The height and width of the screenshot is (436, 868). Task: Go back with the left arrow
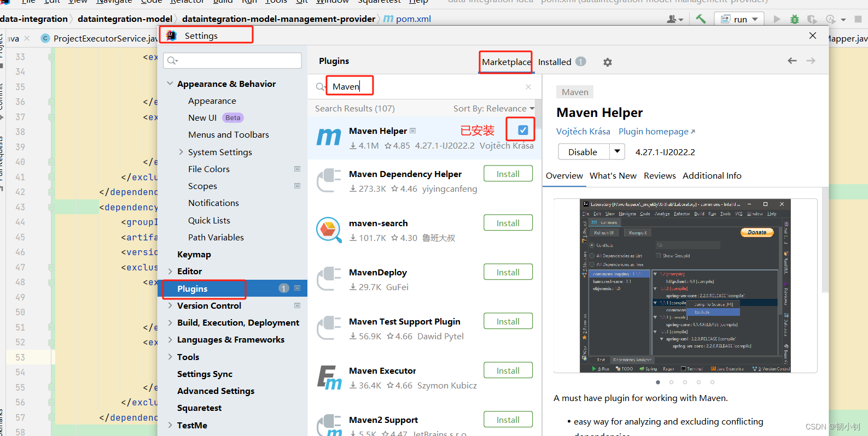[x=792, y=61]
